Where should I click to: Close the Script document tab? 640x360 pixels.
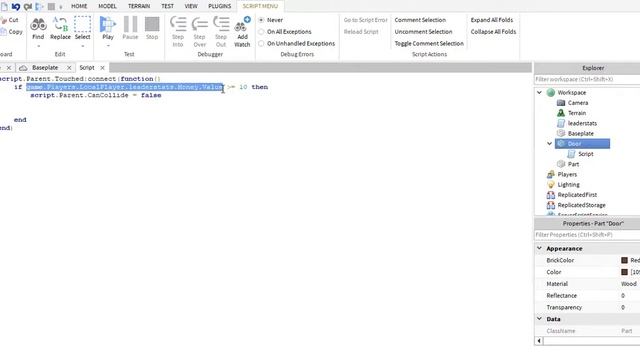[x=102, y=68]
